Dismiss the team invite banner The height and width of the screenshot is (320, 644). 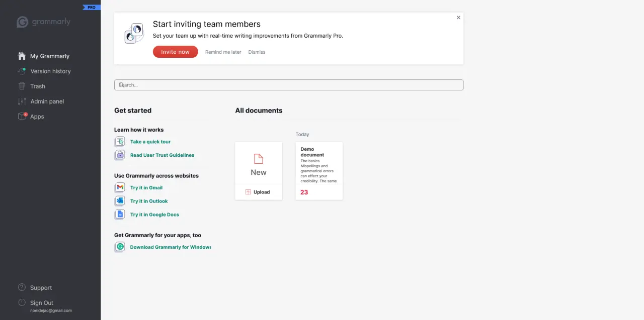click(x=257, y=52)
